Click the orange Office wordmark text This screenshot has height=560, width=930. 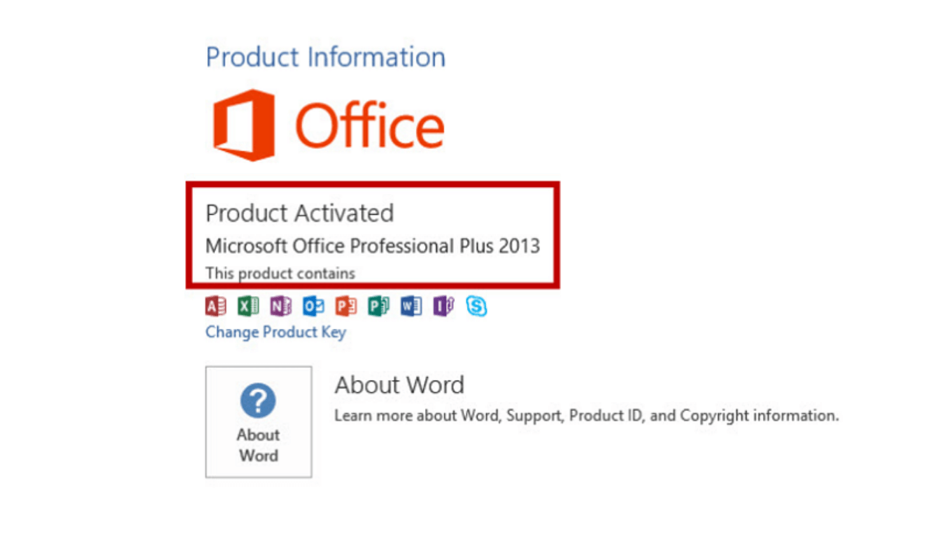click(x=370, y=125)
